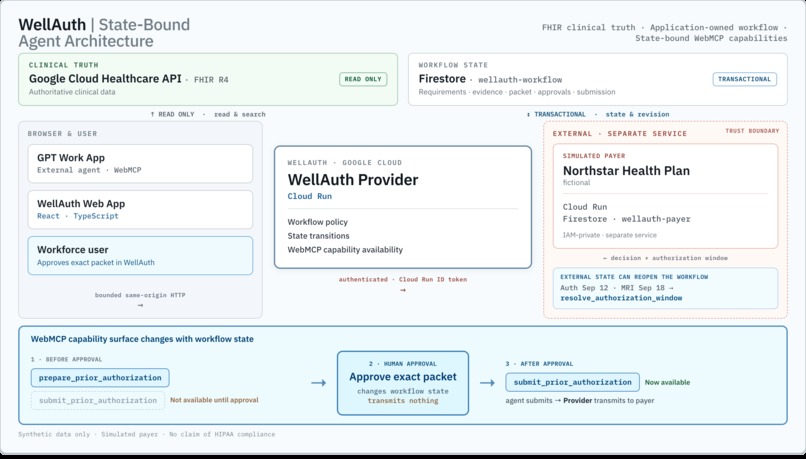
Task: Click 'bounded same-origin HTTP' text
Action: pos(140,295)
